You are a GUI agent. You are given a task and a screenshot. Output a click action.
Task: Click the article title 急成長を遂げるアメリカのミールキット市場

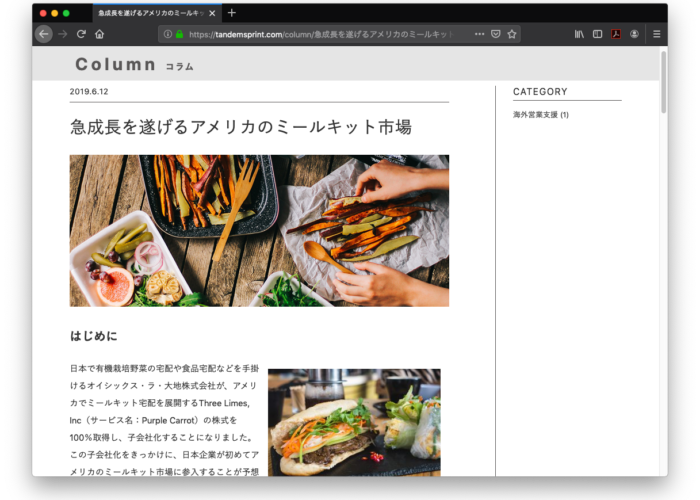[x=240, y=127]
